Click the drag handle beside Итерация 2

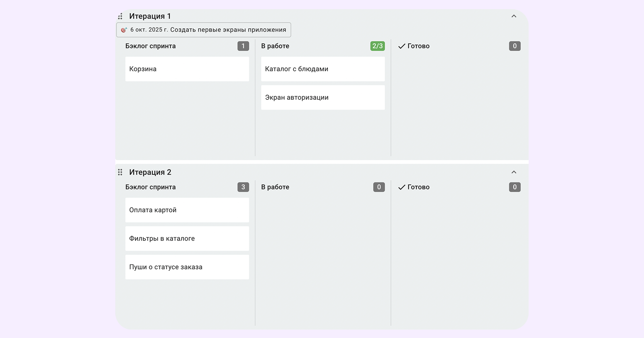click(x=120, y=172)
